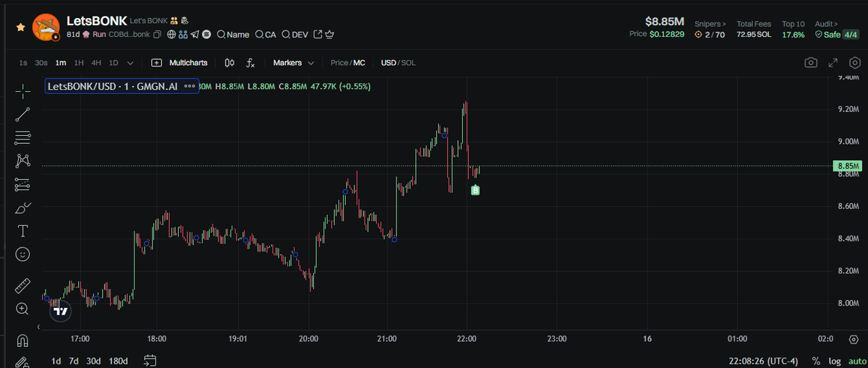This screenshot has width=868, height=368.
Task: Open chart settings hexagon icon
Action: [854, 63]
